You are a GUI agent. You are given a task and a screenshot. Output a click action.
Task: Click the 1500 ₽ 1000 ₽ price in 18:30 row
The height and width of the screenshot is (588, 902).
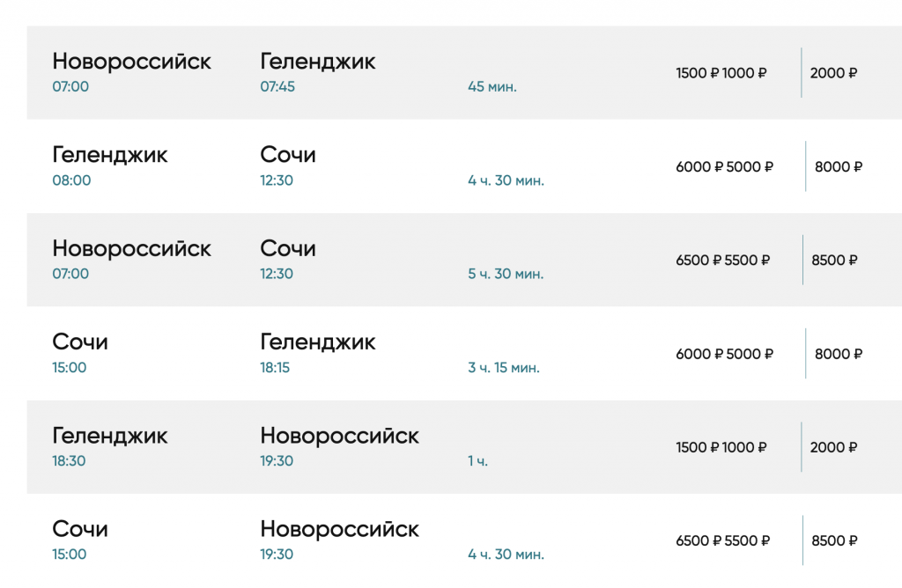coord(721,447)
